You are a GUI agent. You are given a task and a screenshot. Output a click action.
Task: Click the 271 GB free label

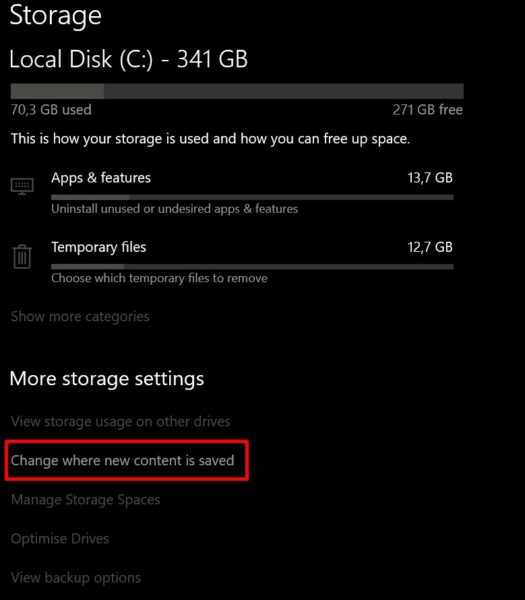[x=428, y=110]
